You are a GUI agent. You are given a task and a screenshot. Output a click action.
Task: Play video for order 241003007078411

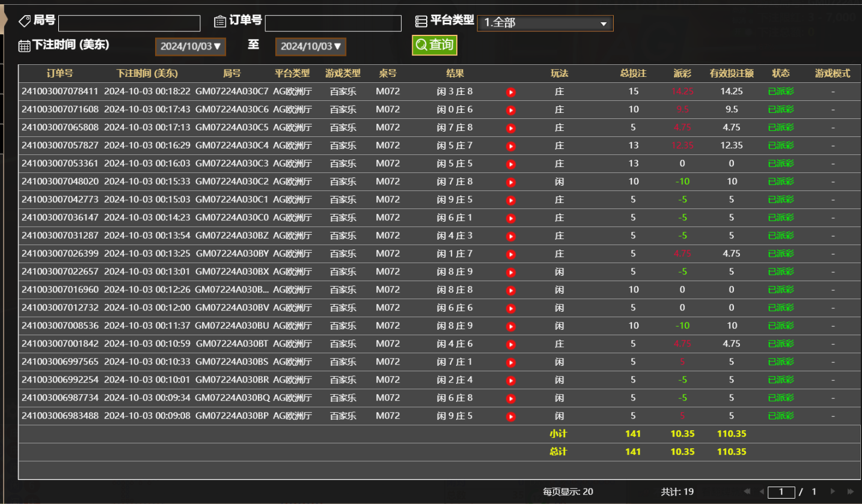click(x=511, y=92)
